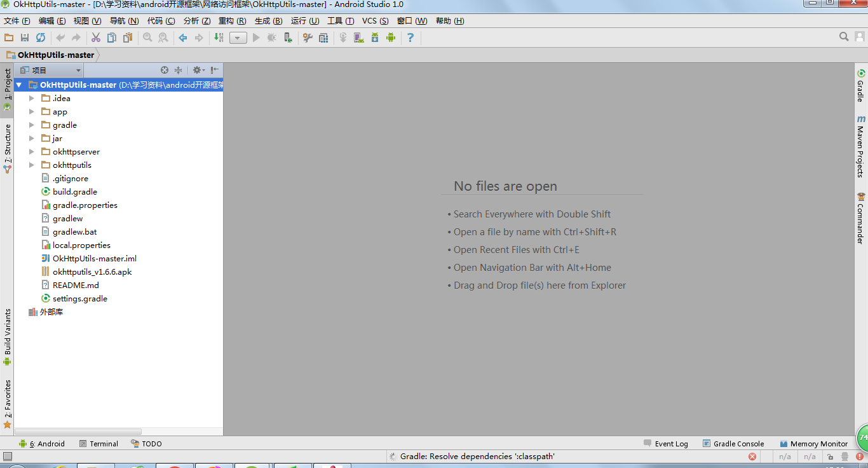Click Attach debugger to Android process icon
This screenshot has width=868, height=468.
(x=288, y=38)
